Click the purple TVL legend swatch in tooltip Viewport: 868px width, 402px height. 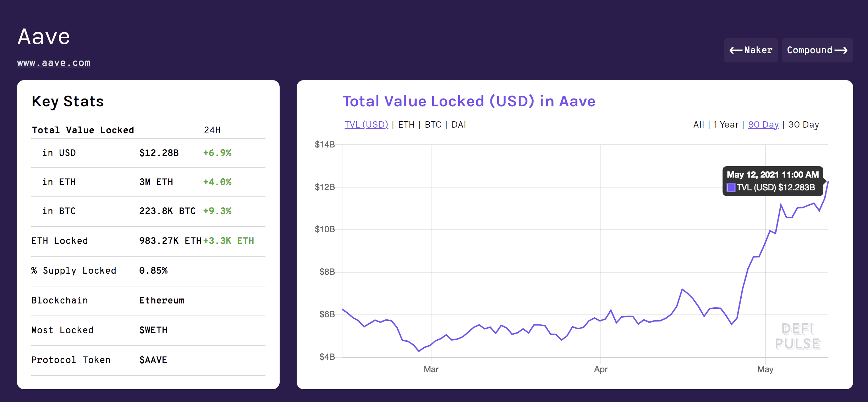tap(731, 188)
